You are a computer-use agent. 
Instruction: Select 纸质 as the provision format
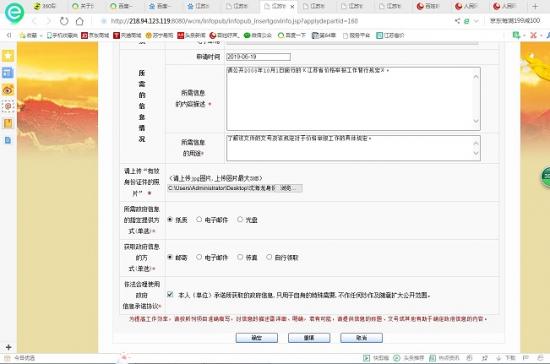(x=170, y=220)
